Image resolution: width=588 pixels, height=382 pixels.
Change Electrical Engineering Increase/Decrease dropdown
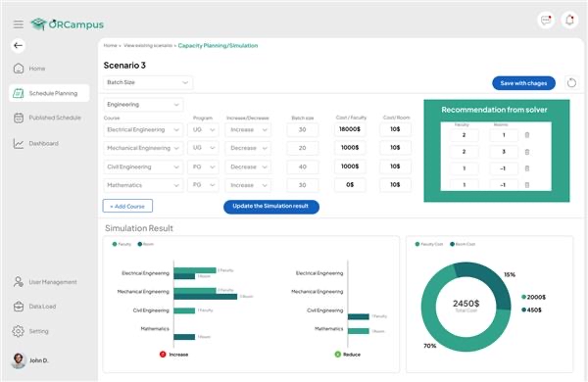tap(248, 129)
